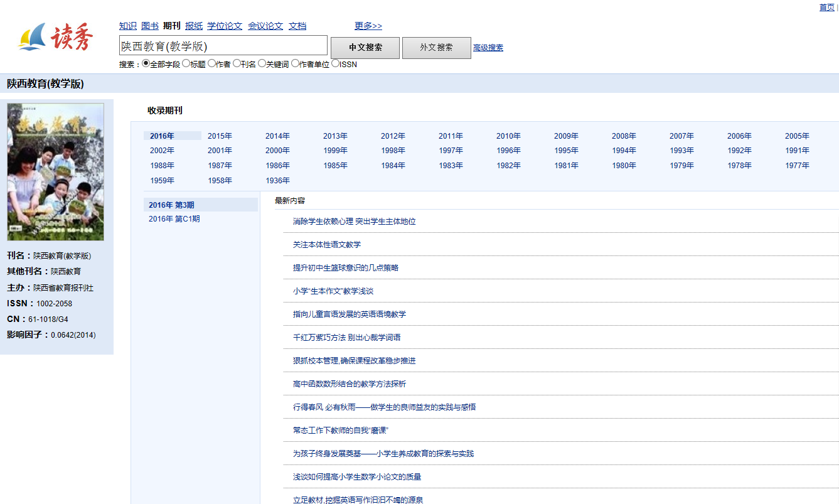The width and height of the screenshot is (839, 504).
Task: Select the 2015年 year listing
Action: (x=220, y=136)
